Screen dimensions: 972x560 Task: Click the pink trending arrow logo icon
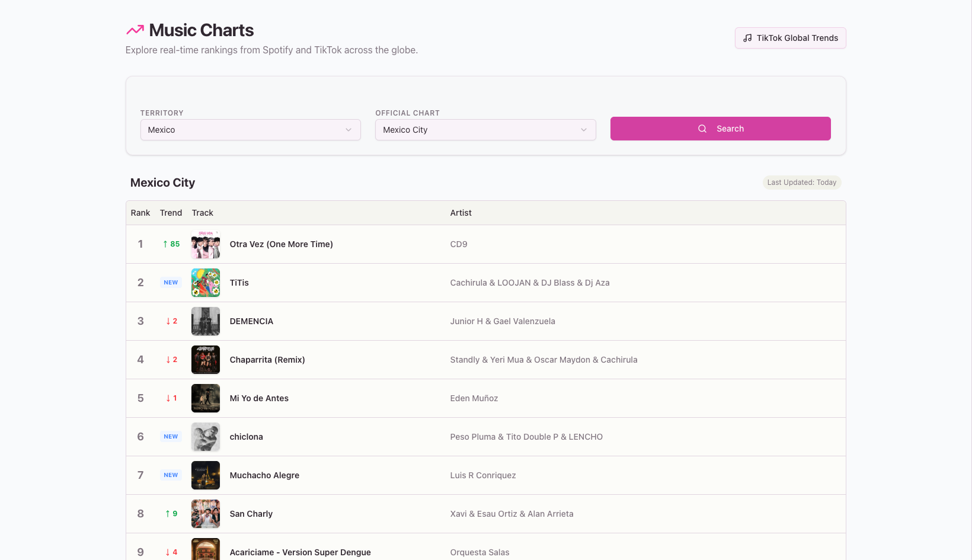tap(134, 30)
